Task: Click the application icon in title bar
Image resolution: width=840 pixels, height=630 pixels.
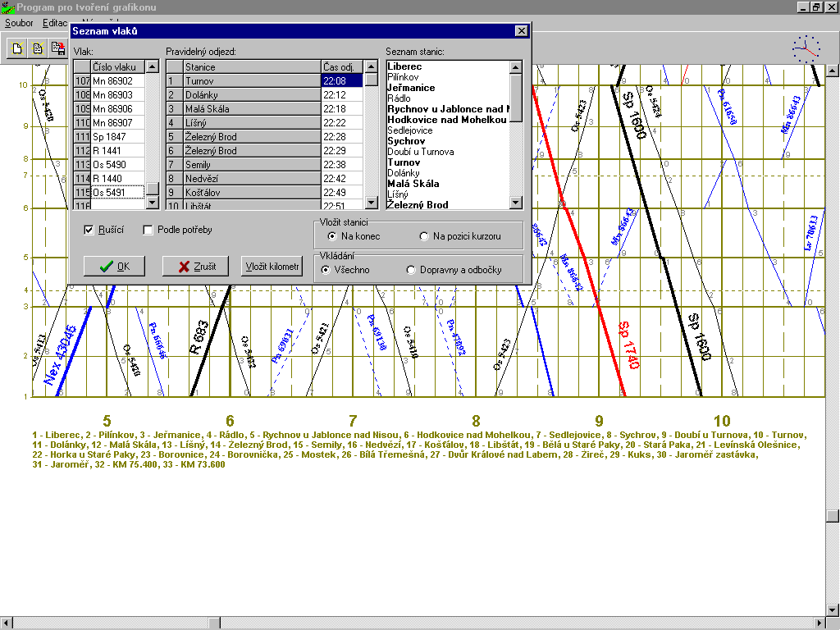Action: pyautogui.click(x=7, y=7)
